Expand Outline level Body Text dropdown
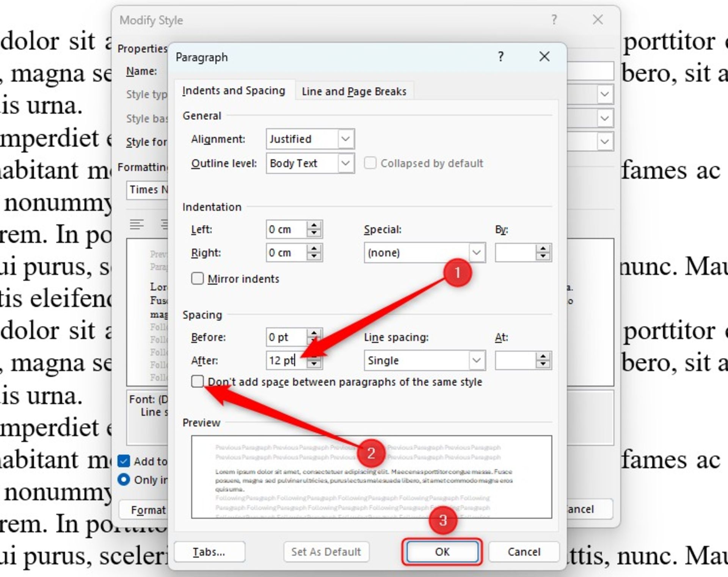This screenshot has width=728, height=577. (345, 163)
